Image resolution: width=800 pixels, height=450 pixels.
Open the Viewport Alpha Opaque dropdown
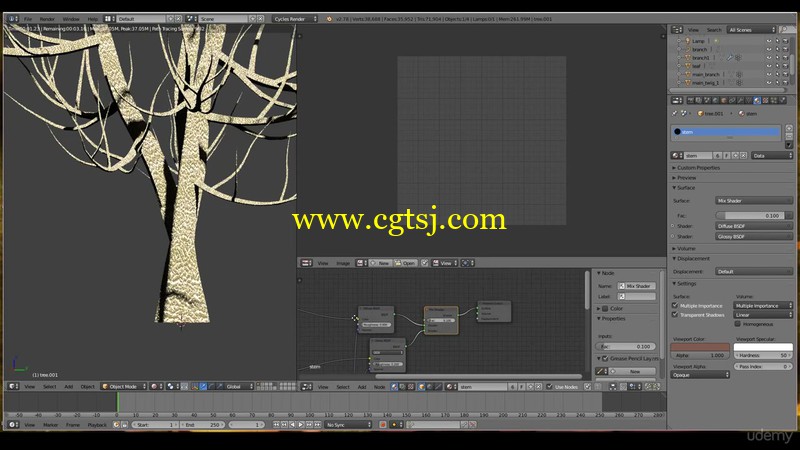tap(700, 374)
